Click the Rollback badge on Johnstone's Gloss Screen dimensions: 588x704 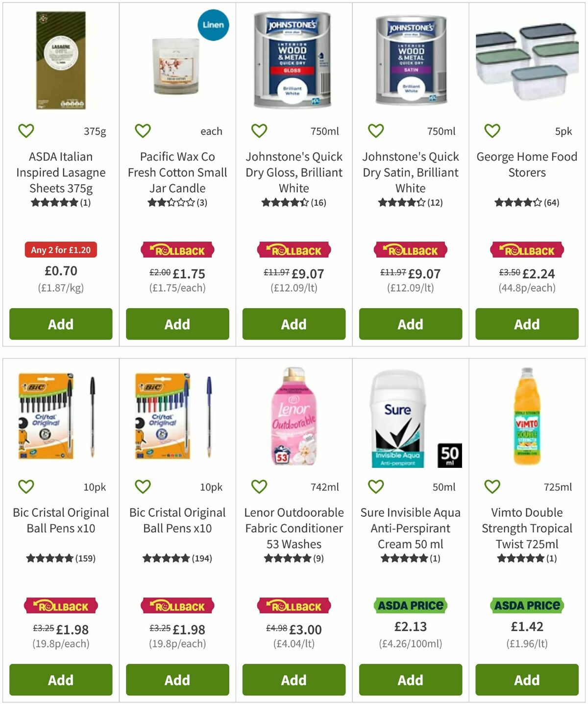pos(294,250)
